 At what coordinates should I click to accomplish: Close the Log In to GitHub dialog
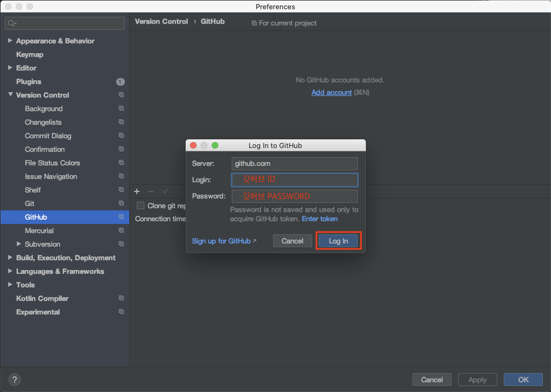tap(193, 145)
